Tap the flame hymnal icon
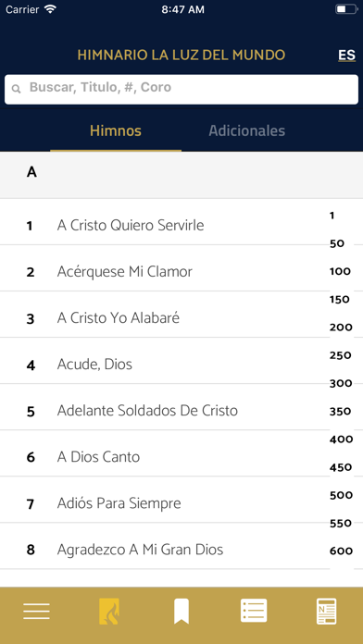Screen dimensions: 363x644 pyautogui.click(x=109, y=611)
